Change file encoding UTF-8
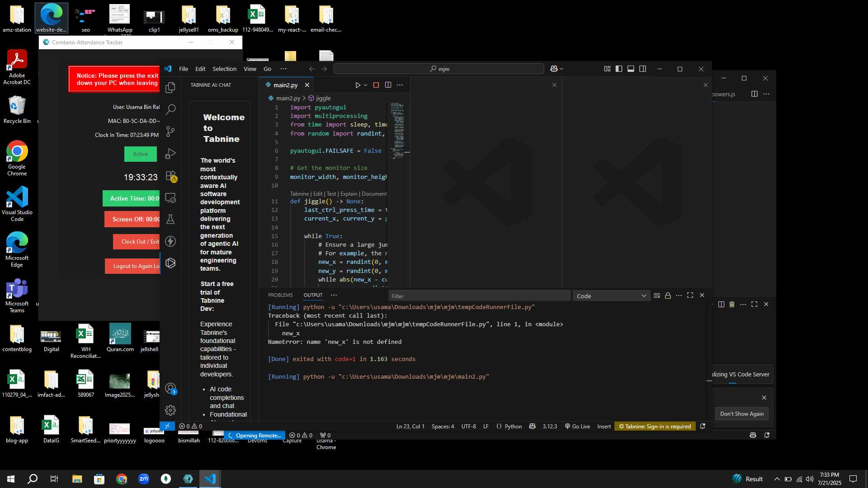This screenshot has width=868, height=488. (x=468, y=426)
